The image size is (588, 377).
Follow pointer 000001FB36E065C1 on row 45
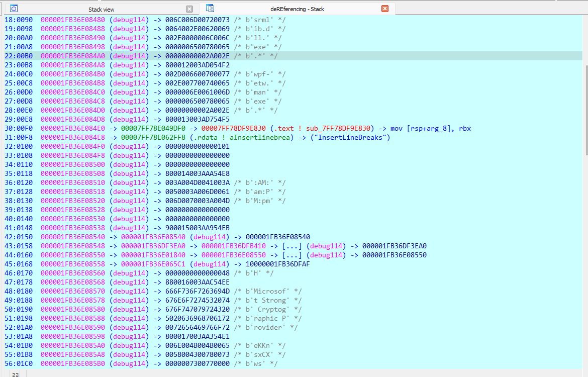pos(153,264)
